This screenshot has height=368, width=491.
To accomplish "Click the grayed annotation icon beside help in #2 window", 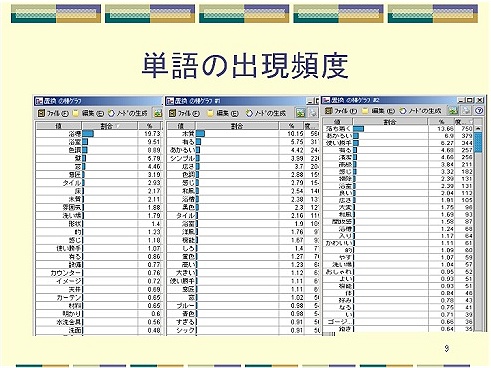I will [x=466, y=111].
